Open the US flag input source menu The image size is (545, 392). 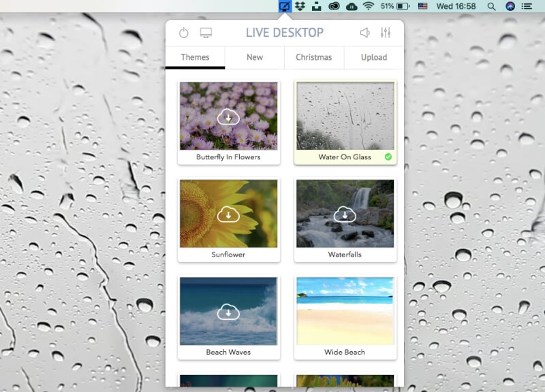coord(422,6)
